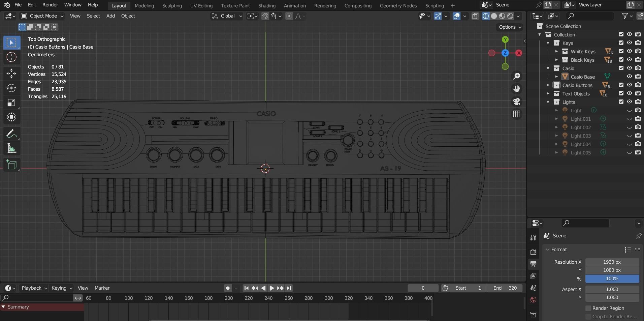The image size is (644, 321).
Task: Expand the White Keys collection
Action: pos(556,51)
